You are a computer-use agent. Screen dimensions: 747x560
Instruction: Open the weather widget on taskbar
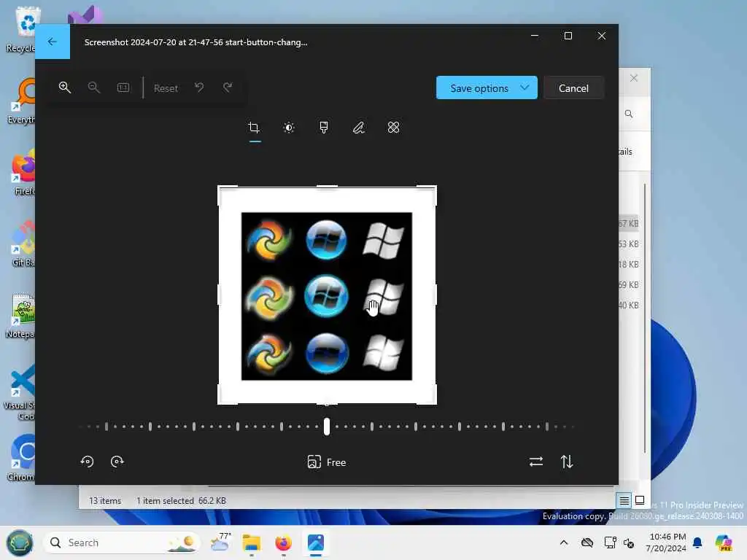tap(220, 542)
